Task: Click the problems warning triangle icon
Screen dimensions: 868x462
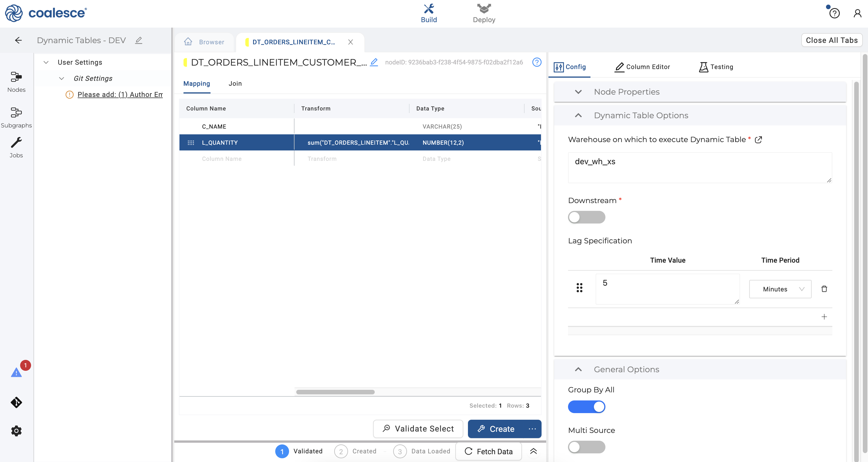Action: [x=16, y=372]
